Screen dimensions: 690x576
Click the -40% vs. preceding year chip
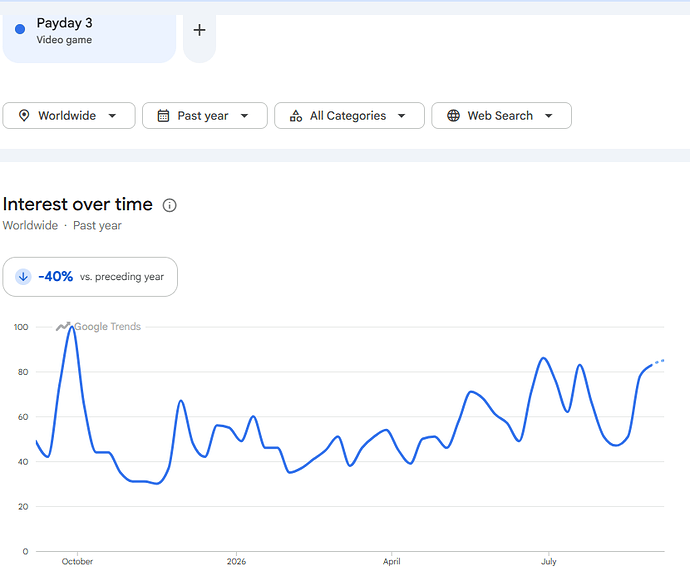point(90,277)
